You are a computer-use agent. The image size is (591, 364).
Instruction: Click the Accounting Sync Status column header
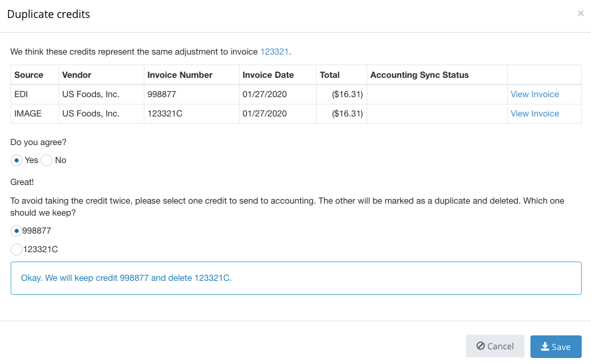coord(419,75)
